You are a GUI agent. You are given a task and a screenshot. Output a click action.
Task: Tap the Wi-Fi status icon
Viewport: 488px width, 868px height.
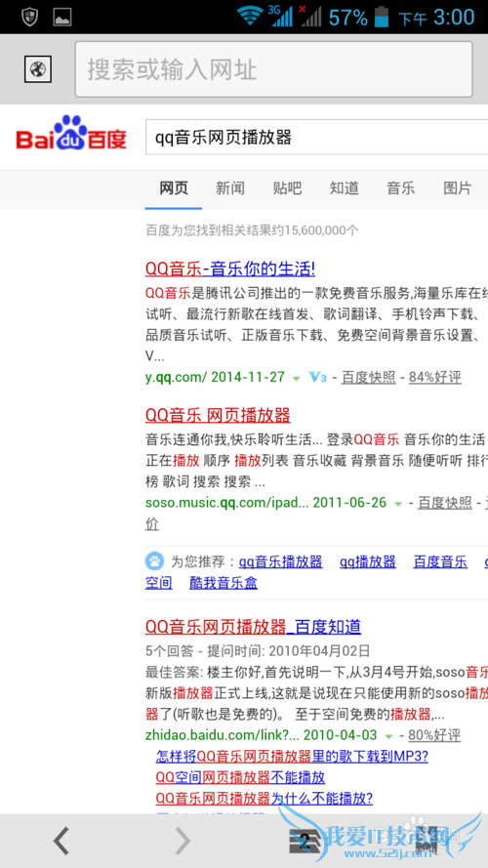point(250,17)
